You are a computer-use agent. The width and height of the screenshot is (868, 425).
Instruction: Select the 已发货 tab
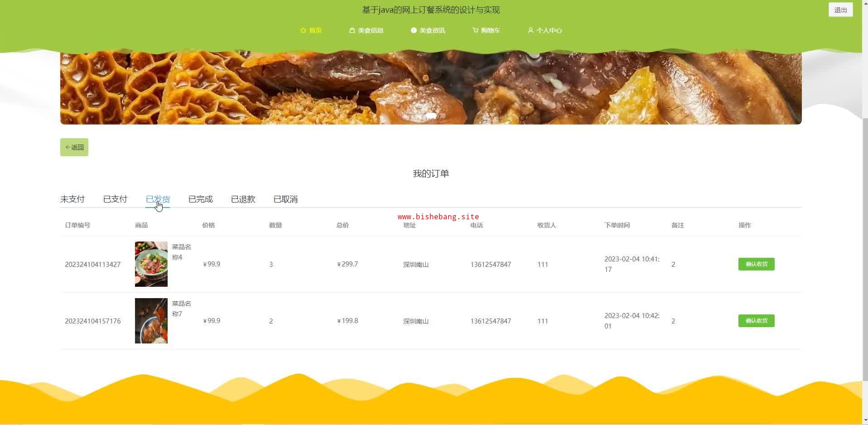(158, 199)
